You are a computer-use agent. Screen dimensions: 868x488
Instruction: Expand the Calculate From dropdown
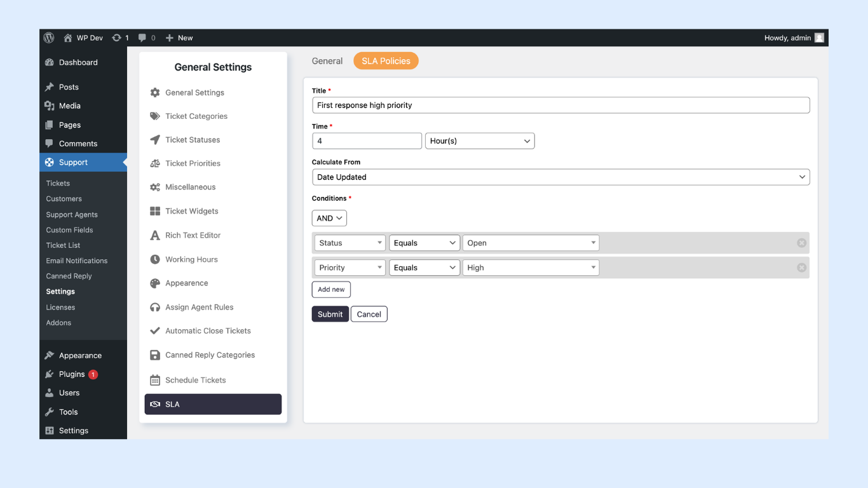[x=560, y=177]
